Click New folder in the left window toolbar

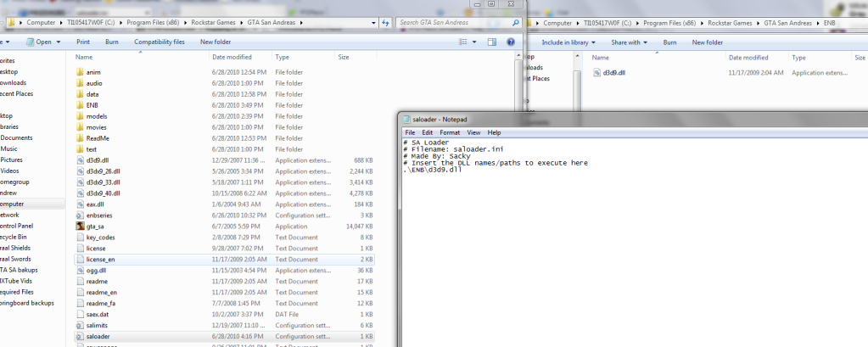coord(216,42)
